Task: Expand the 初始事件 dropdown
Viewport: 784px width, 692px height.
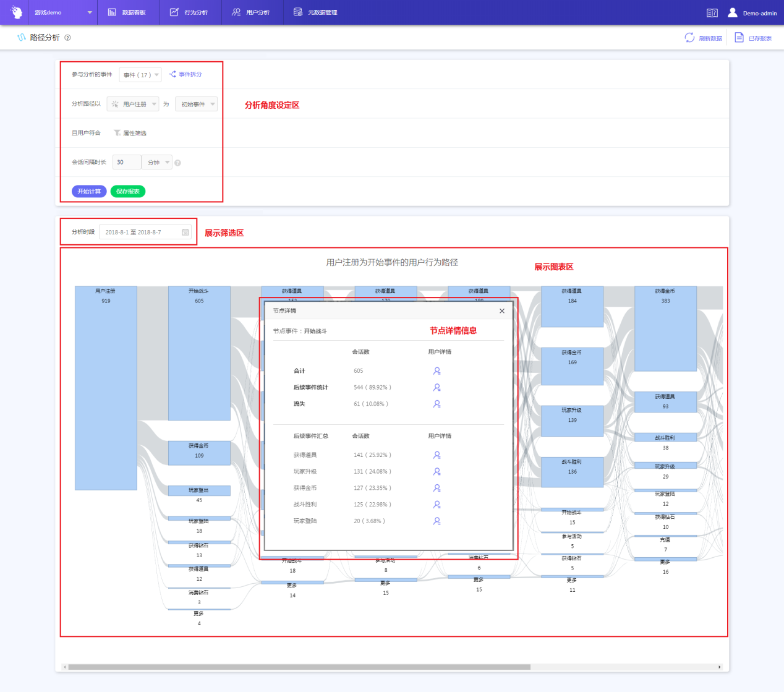Action: coord(196,105)
